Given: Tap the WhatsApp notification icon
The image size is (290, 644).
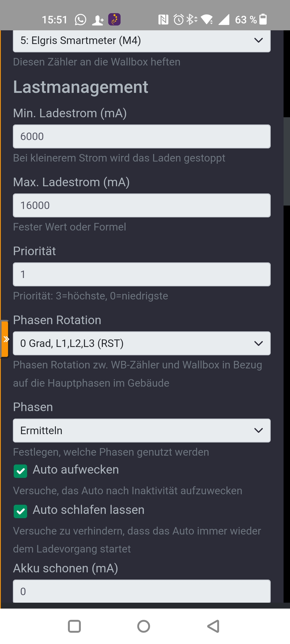Looking at the screenshot, I should 80,20.
